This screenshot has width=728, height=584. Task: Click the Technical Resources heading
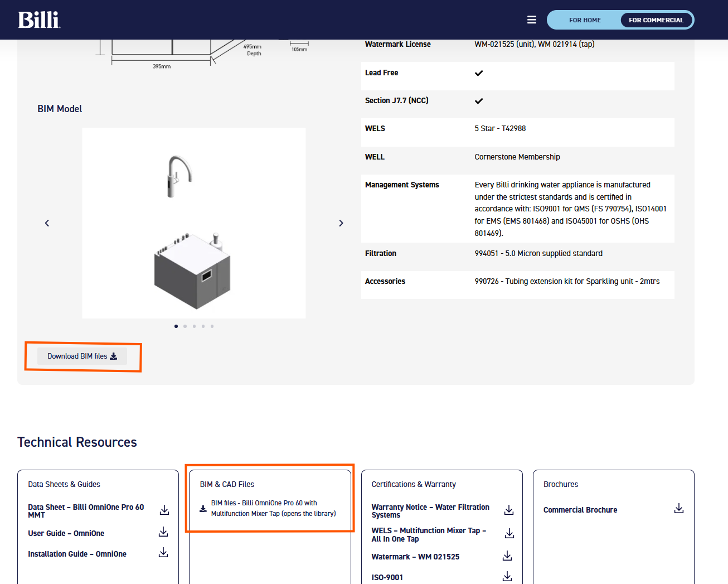(77, 442)
